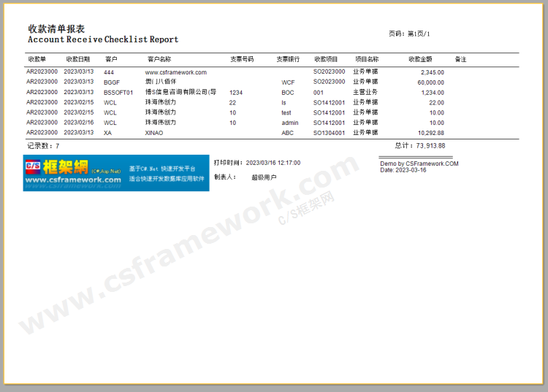This screenshot has height=392, width=548.
Task: Click the 收款金额 column header
Action: (x=420, y=59)
